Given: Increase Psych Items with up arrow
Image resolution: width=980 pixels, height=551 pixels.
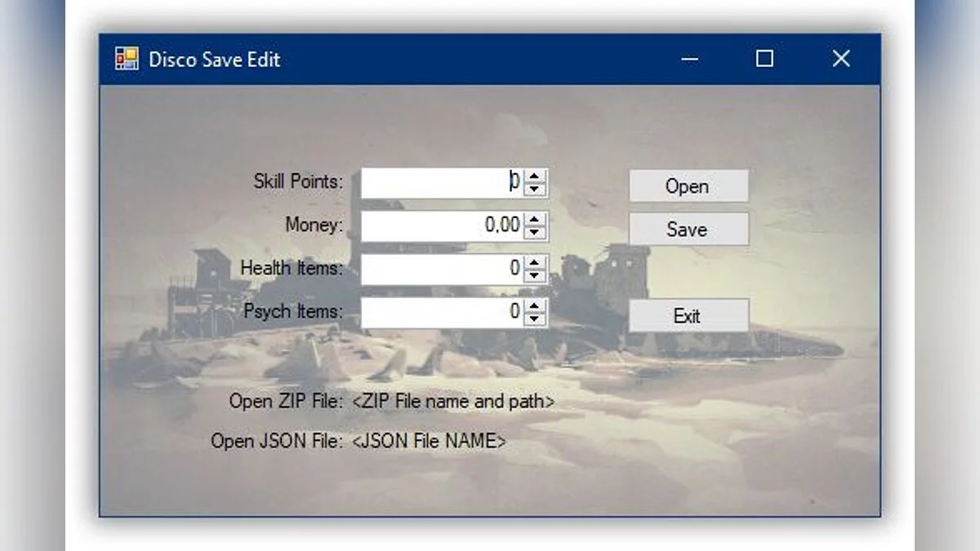Looking at the screenshot, I should point(535,306).
